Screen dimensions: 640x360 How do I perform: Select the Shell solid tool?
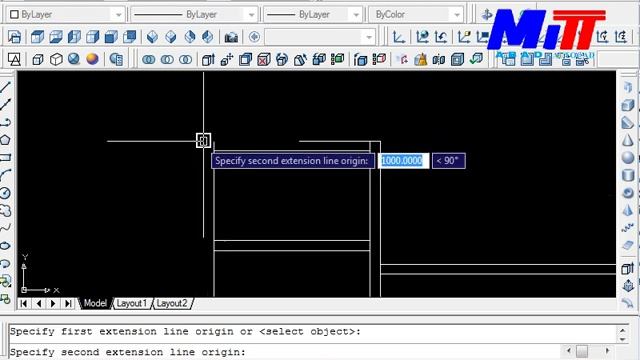457,60
